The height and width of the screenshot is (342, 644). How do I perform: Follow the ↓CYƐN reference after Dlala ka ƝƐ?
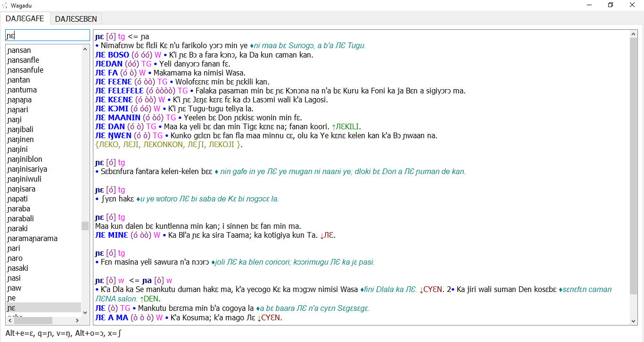(x=430, y=289)
